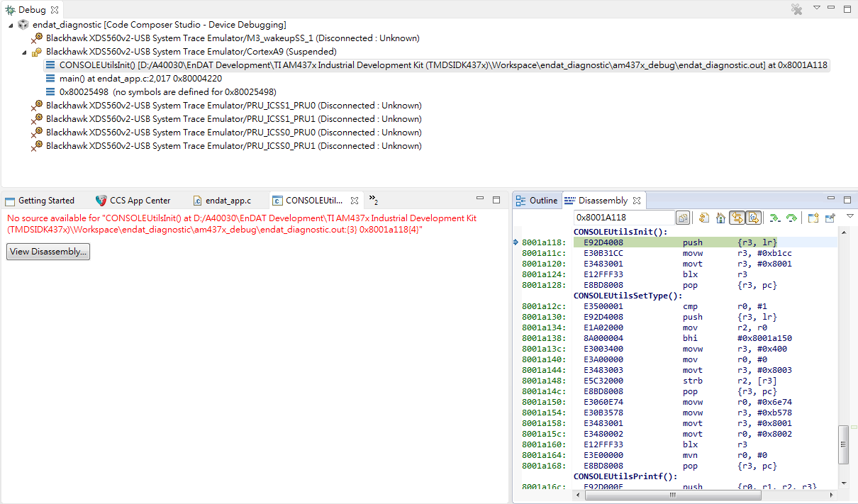Click the red "No source available" message text
Viewport: 858px width, 504px height.
[x=242, y=224]
